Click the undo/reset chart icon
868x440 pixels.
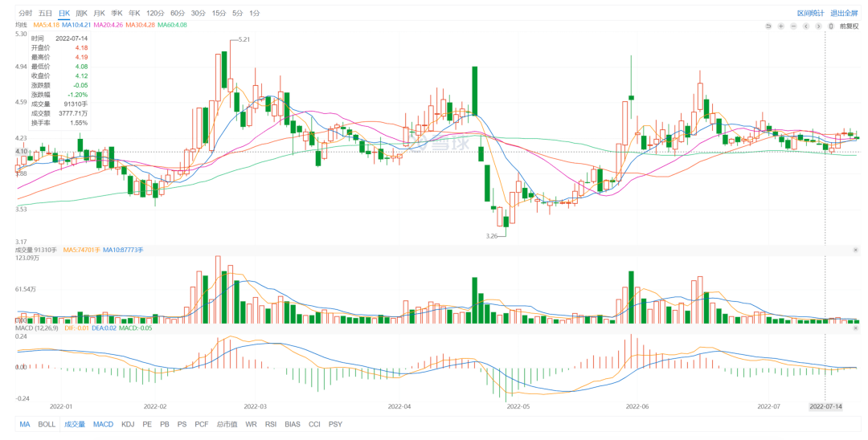768,26
